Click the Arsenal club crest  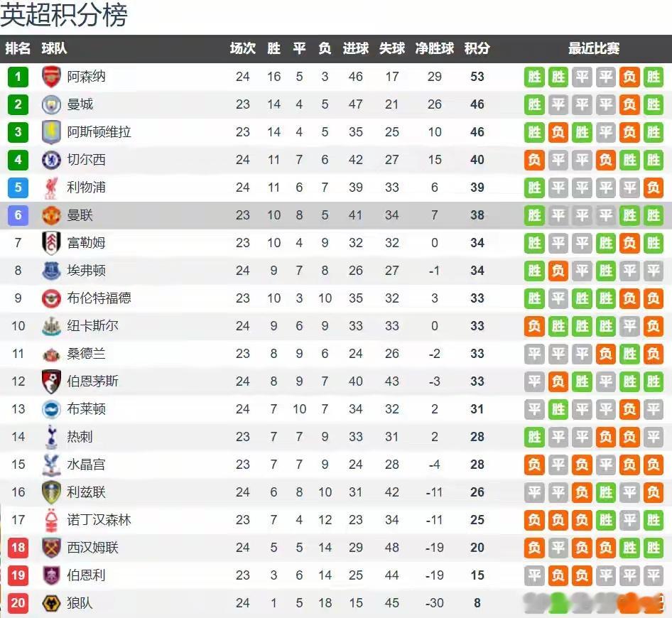click(x=51, y=77)
